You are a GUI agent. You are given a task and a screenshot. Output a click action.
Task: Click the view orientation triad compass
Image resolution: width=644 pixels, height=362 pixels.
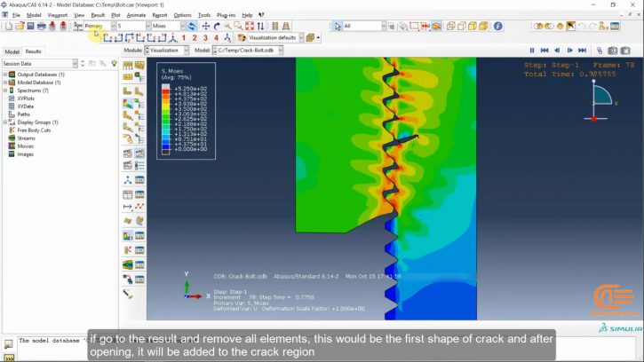pos(600,100)
